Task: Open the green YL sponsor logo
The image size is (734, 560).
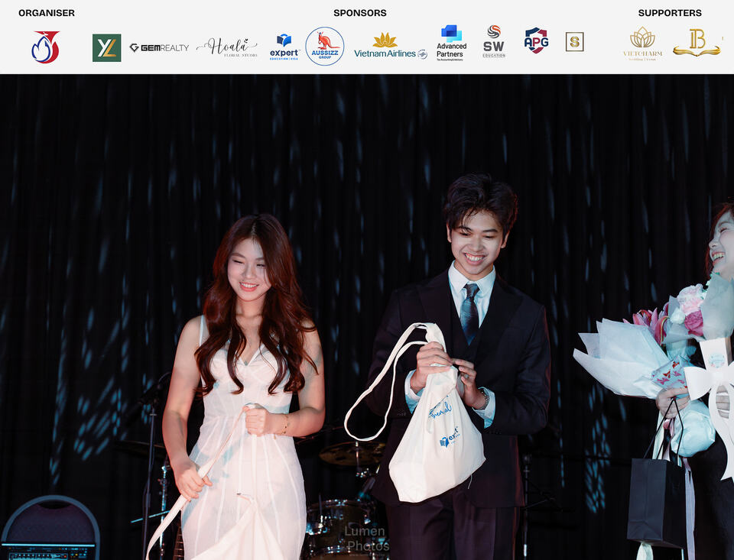Action: tap(107, 47)
